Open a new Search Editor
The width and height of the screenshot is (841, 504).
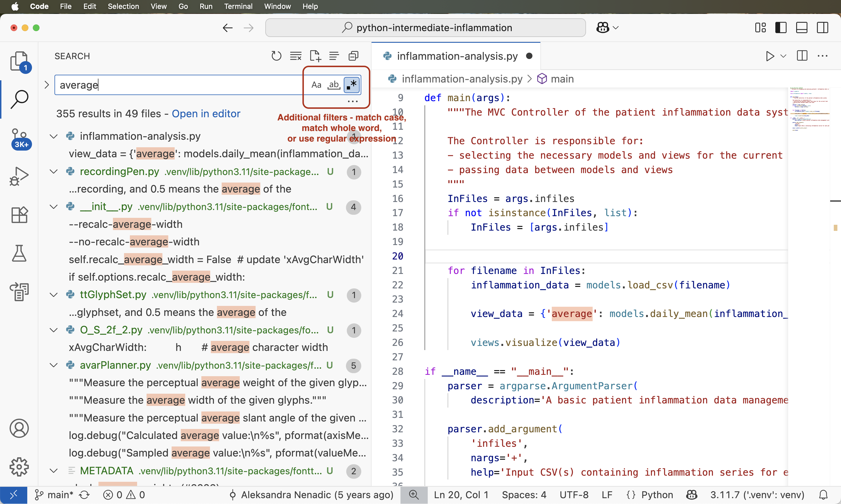pyautogui.click(x=315, y=55)
